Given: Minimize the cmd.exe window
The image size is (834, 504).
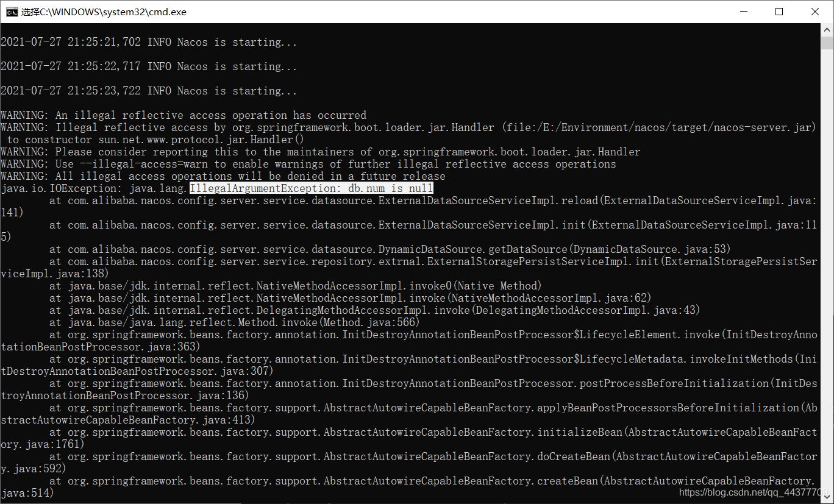Looking at the screenshot, I should coord(743,12).
